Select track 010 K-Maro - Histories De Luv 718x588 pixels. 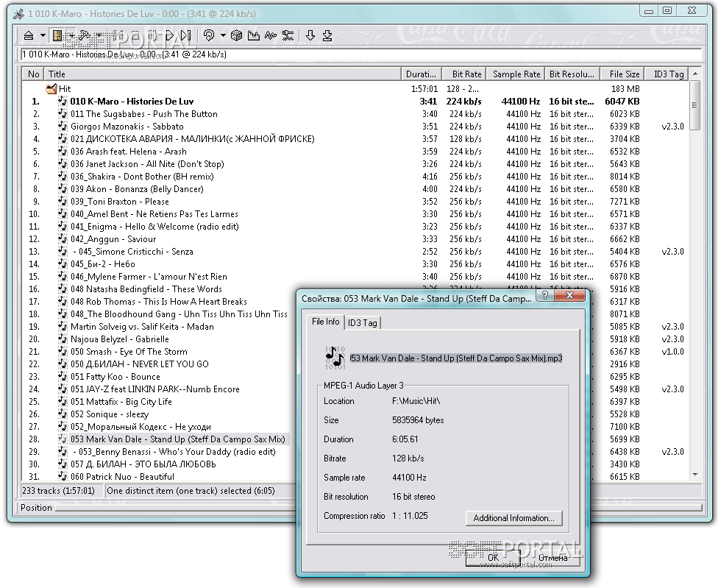pyautogui.click(x=132, y=102)
